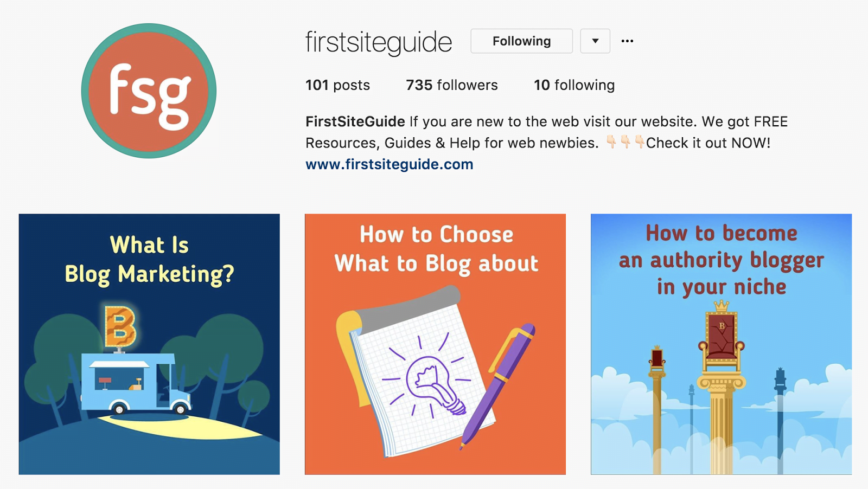Click the pointing-down hand emojis in bio
Screen dimensions: 868x489
(625, 142)
